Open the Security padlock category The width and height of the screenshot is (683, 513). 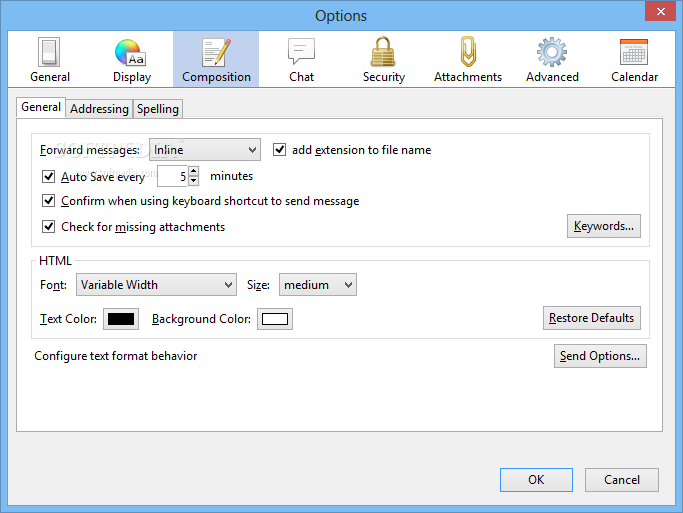coord(383,60)
